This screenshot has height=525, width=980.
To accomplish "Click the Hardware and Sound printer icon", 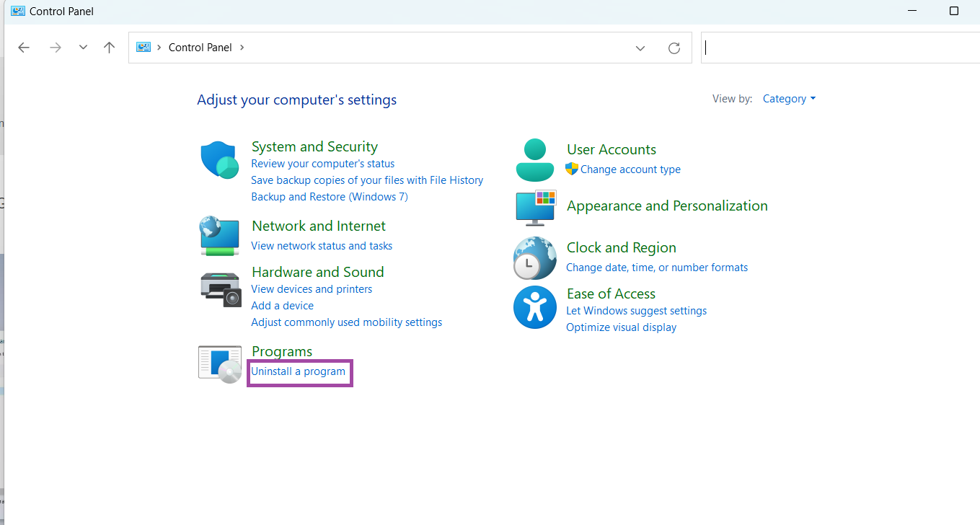I will 220,288.
